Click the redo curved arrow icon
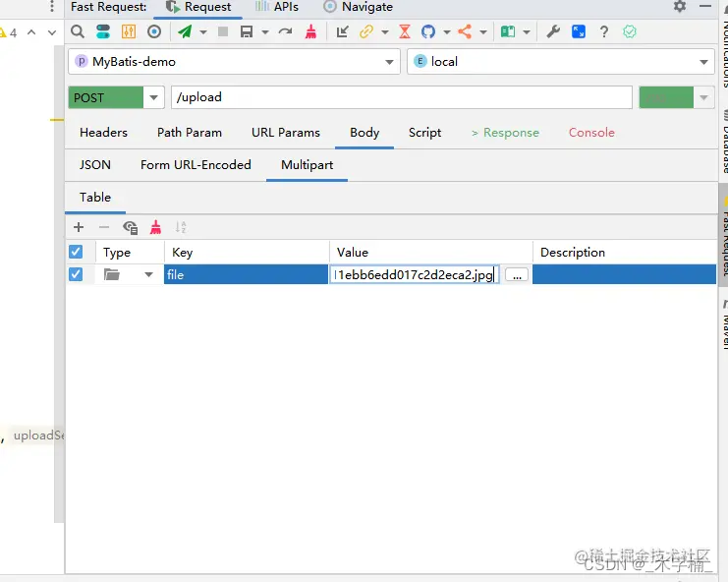Image resolution: width=728 pixels, height=582 pixels. point(285,31)
